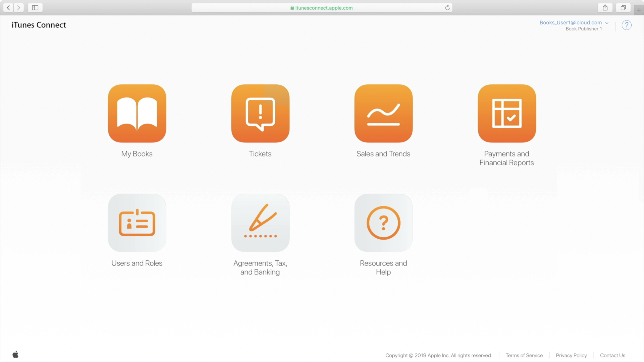The width and height of the screenshot is (644, 362).
Task: Go back with Safari back arrow
Action: click(8, 8)
